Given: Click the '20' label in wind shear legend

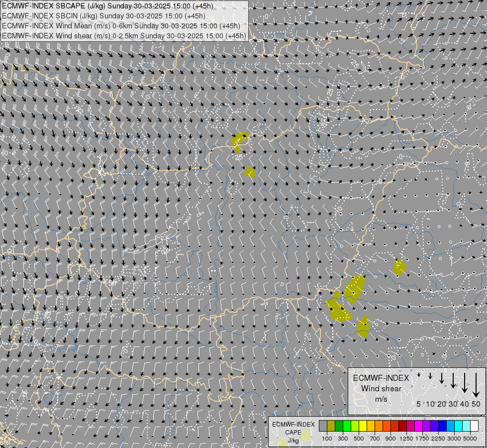Looking at the screenshot, I should (442, 404).
